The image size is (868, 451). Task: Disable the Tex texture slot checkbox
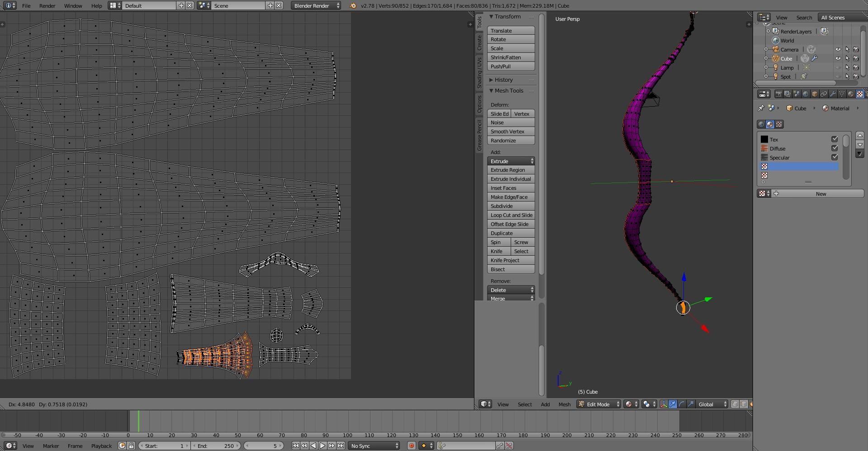pos(835,139)
